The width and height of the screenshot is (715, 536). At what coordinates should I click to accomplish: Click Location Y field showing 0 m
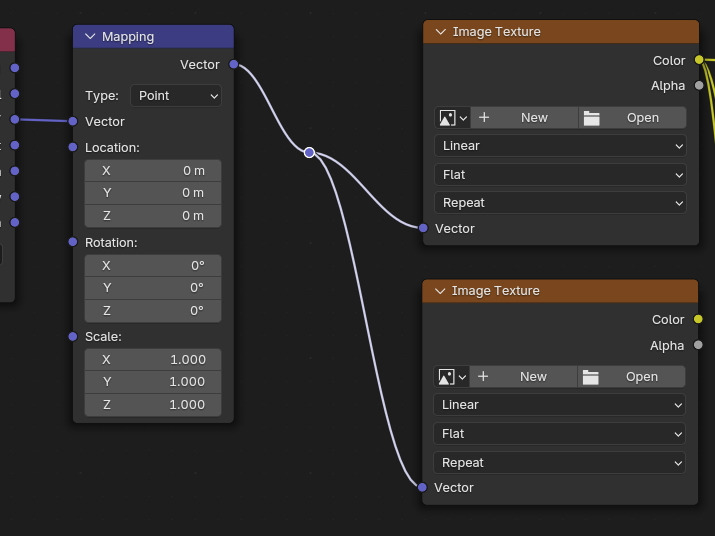[x=153, y=193]
